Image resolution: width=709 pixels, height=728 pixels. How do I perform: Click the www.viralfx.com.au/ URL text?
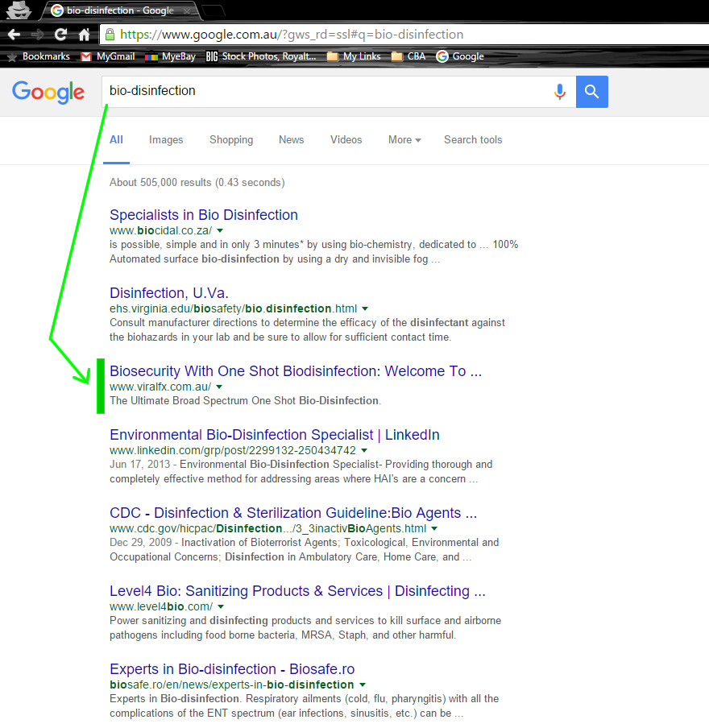(160, 387)
